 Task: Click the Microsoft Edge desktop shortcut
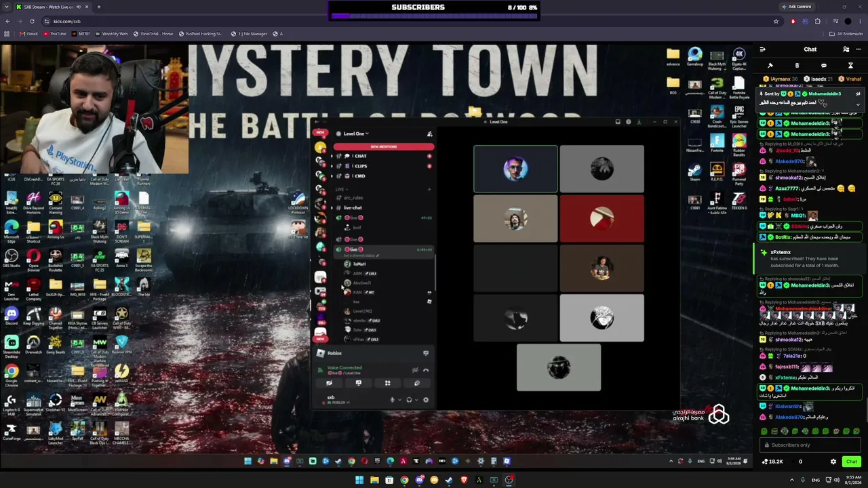(x=12, y=230)
